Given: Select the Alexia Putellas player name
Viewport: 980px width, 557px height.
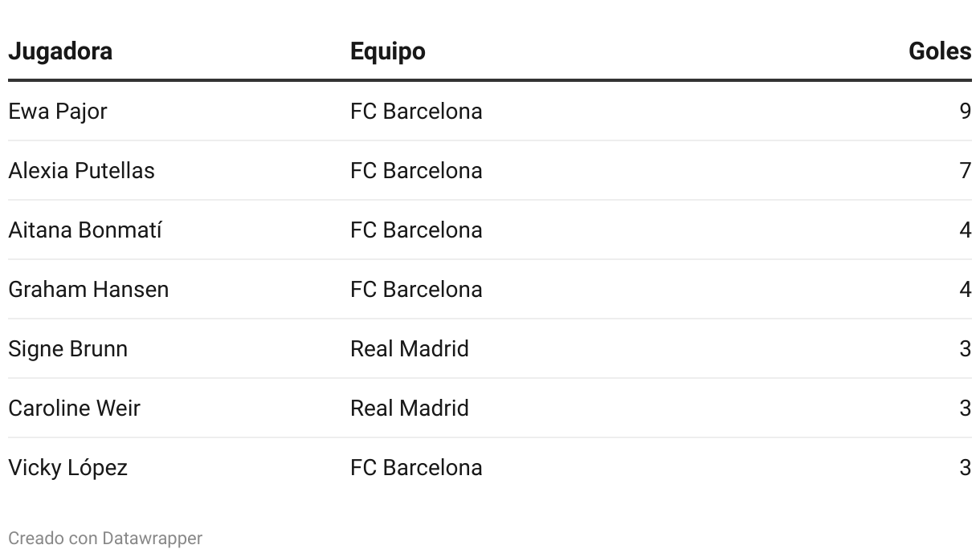Looking at the screenshot, I should coord(81,170).
